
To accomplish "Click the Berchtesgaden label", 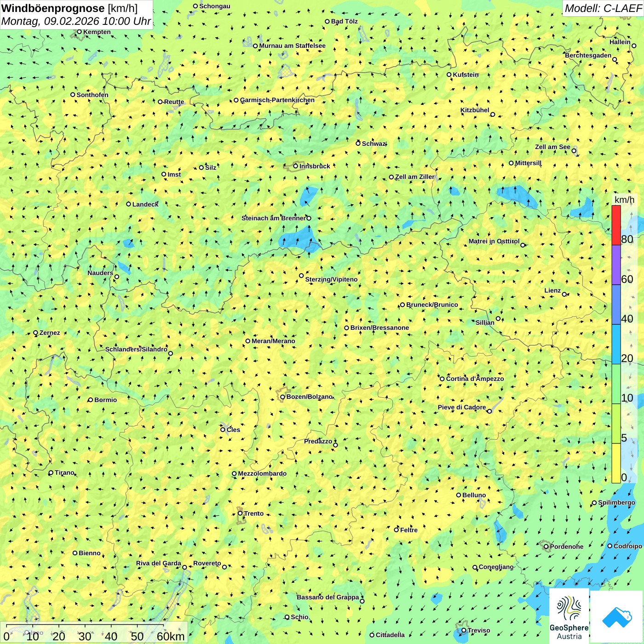I will pyautogui.click(x=588, y=55).
